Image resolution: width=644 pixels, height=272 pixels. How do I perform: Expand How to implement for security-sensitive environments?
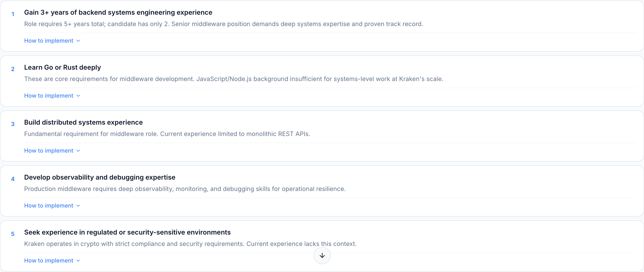coord(49,261)
